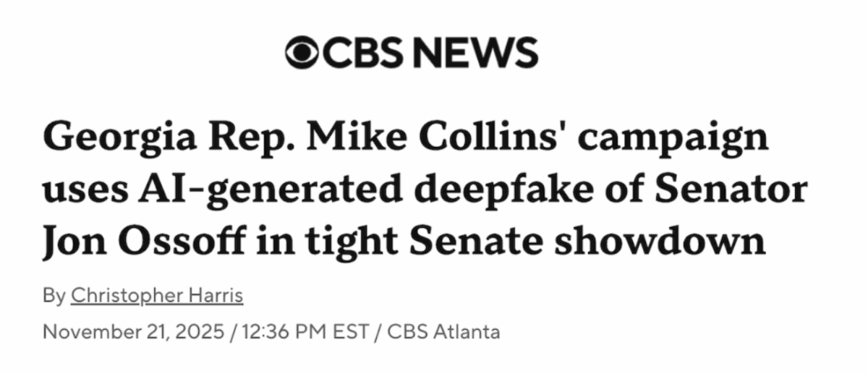Click the word "tight" in the headline
This screenshot has height=374, width=868.
[x=343, y=244]
